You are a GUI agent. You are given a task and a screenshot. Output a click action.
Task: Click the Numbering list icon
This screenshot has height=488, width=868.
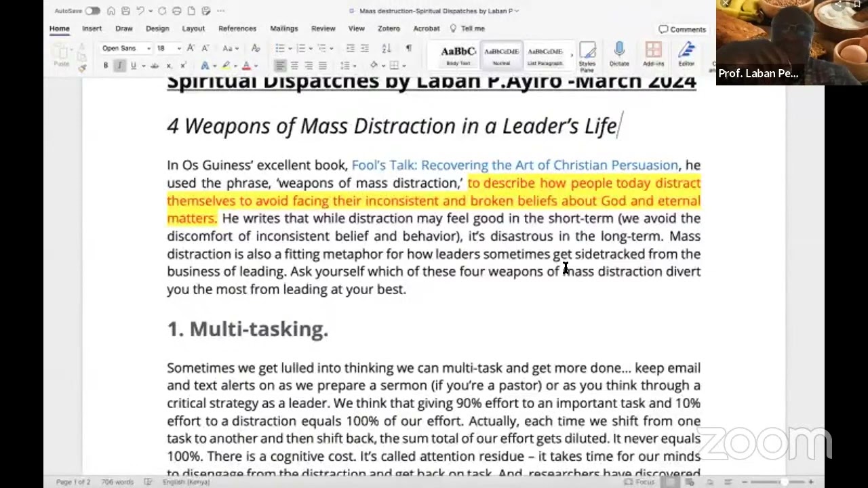(301, 48)
